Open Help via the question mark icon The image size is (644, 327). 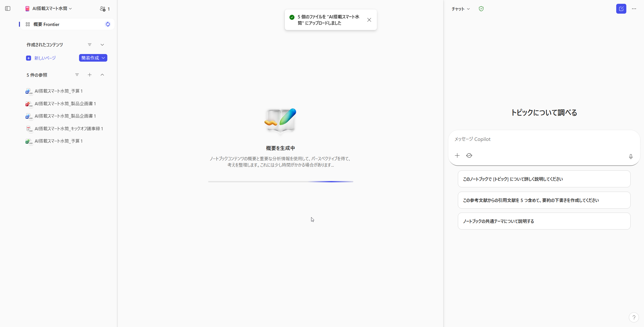pos(634,317)
